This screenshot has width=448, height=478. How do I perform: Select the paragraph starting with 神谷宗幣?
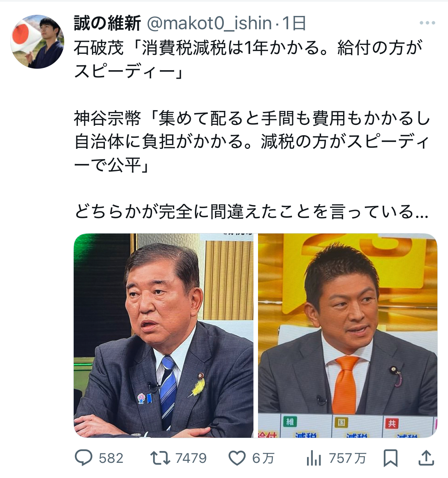click(x=252, y=142)
